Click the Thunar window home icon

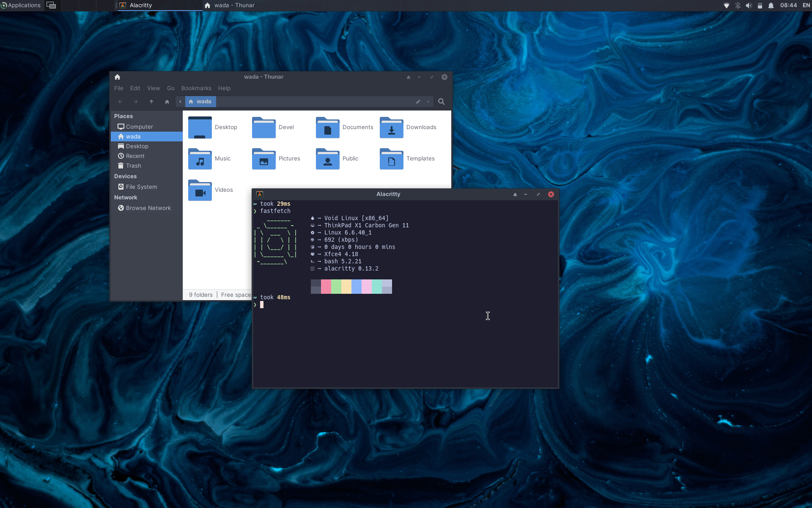118,77
